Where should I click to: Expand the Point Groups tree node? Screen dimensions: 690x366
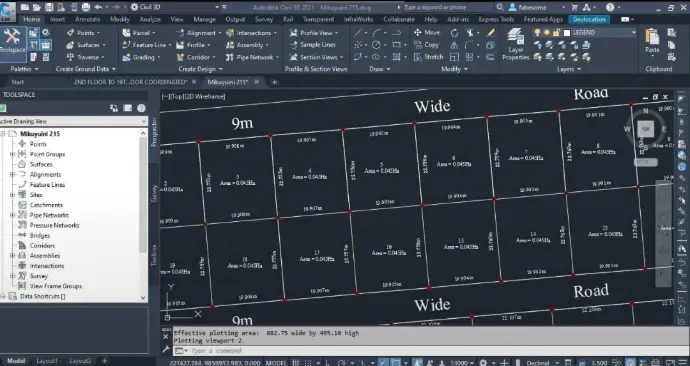coord(12,154)
